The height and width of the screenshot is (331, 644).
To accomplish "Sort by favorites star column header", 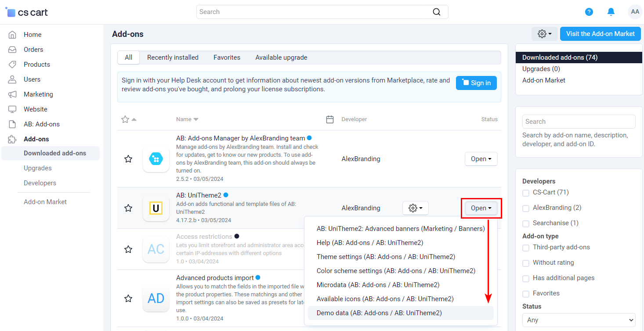I will point(128,119).
